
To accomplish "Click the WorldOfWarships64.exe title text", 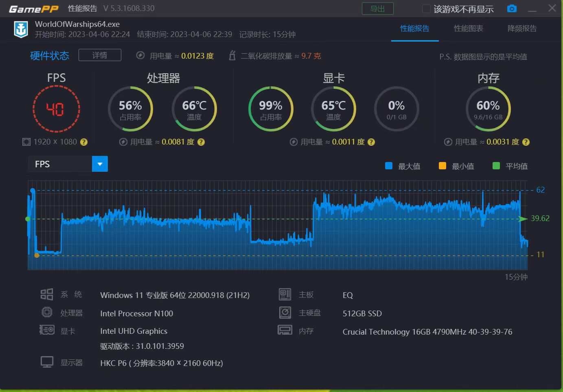I will point(77,24).
